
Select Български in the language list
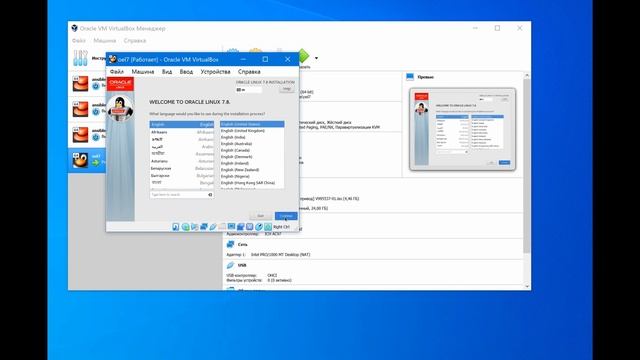click(182, 176)
